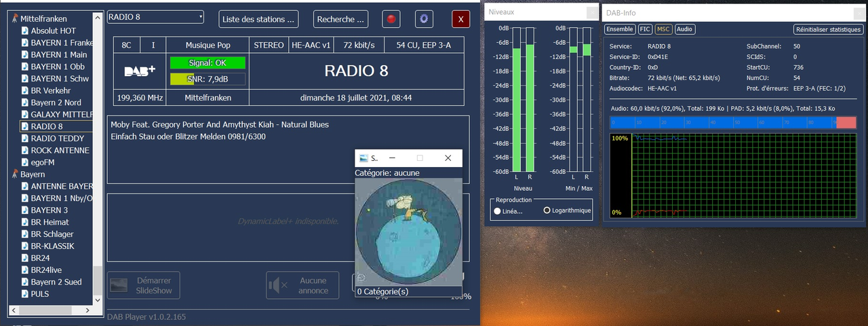
Task: Select BR Heimat station
Action: [50, 222]
